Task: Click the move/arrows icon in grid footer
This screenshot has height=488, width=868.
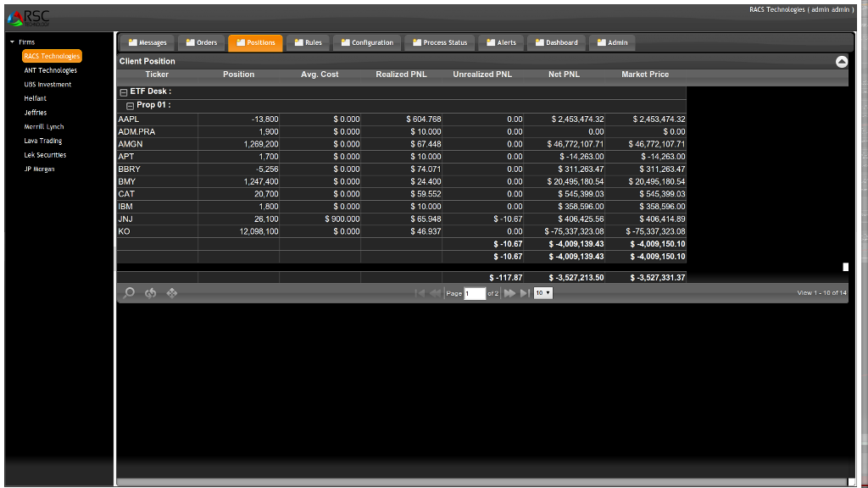Action: click(172, 293)
